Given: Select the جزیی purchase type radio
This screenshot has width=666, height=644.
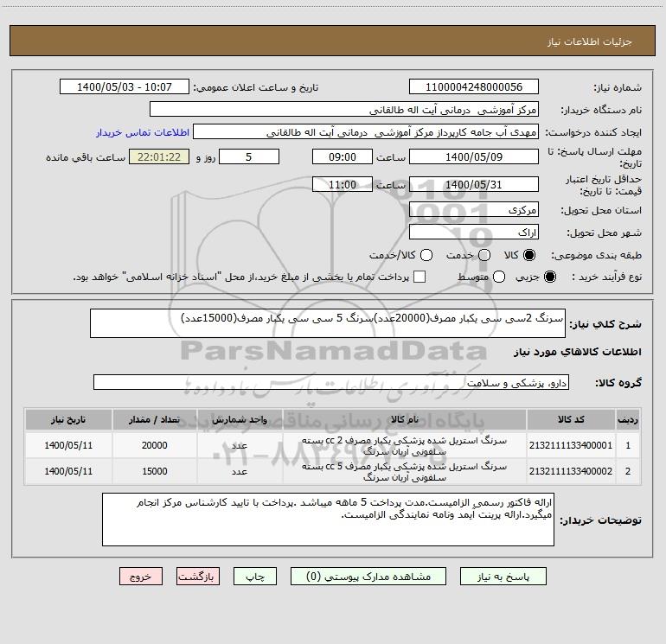Looking at the screenshot, I should 550,277.
